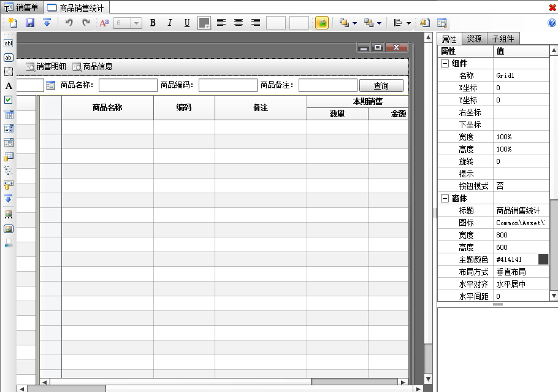Image resolution: width=558 pixels, height=392 pixels.
Task: Select the checkbox component tool
Action: [x=8, y=100]
